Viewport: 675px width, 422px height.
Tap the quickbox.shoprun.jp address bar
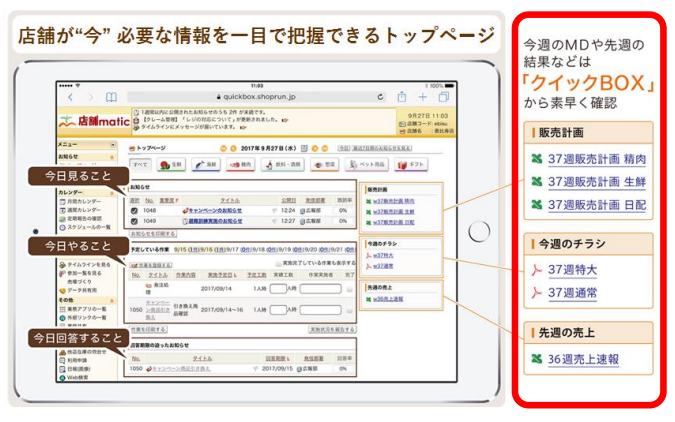coord(256,97)
